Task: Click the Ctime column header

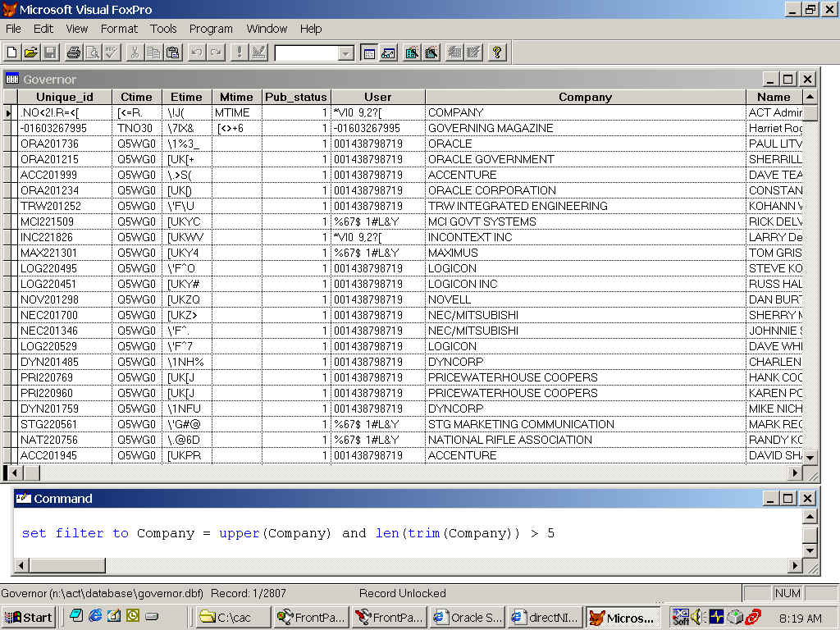Action: point(137,97)
